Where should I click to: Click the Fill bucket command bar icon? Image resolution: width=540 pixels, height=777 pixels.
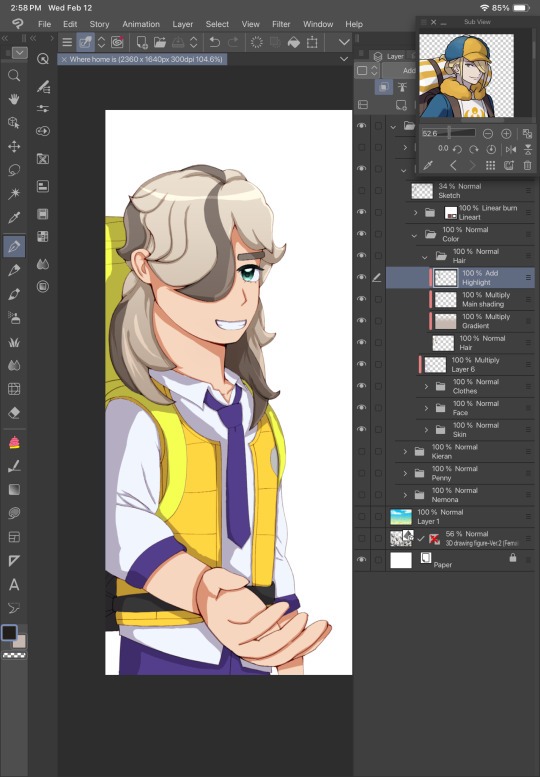point(294,43)
